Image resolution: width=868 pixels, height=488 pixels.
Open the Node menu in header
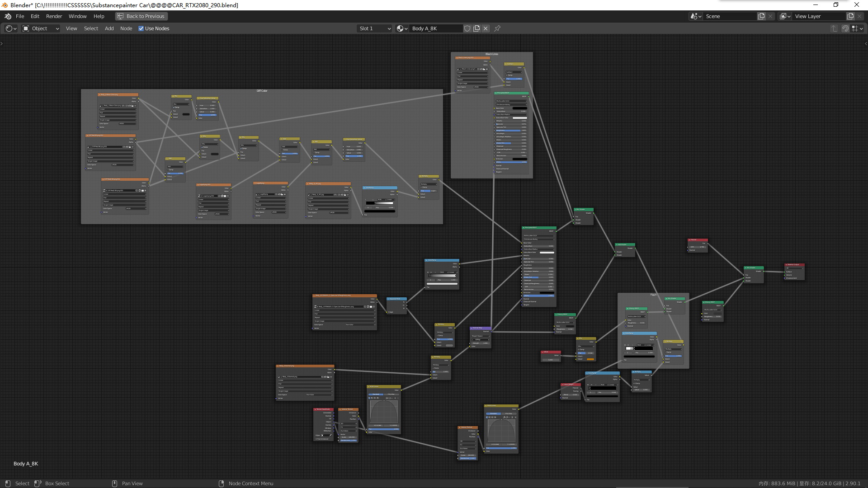tap(126, 28)
